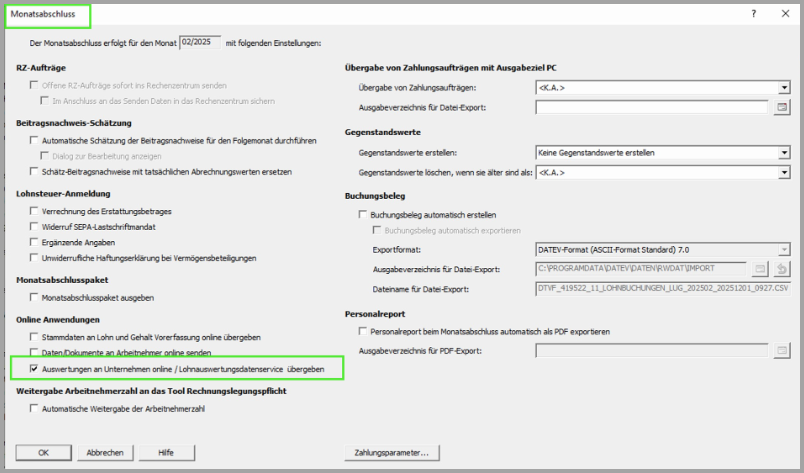Browse output folder for payment order export
The image size is (804, 473).
784,106
